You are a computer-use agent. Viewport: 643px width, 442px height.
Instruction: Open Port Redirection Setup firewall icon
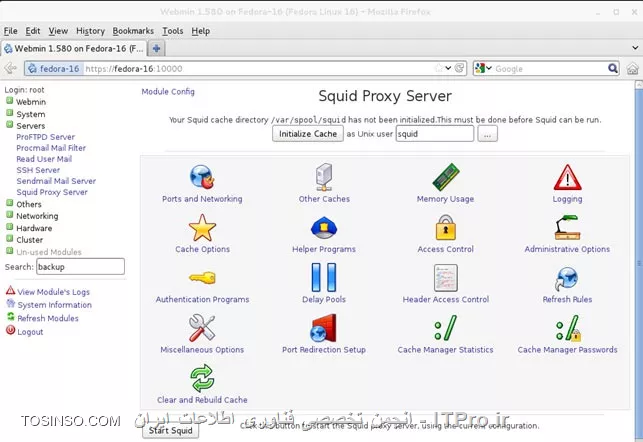(x=324, y=328)
